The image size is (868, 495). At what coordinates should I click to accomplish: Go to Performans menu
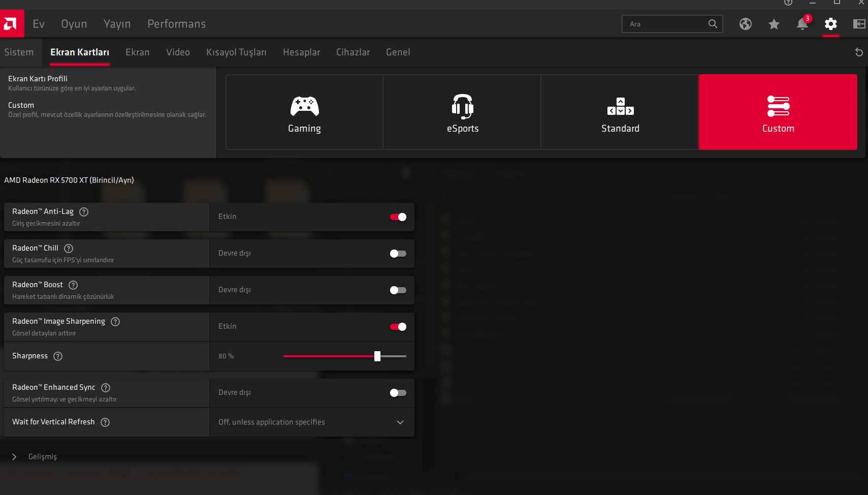tap(177, 24)
